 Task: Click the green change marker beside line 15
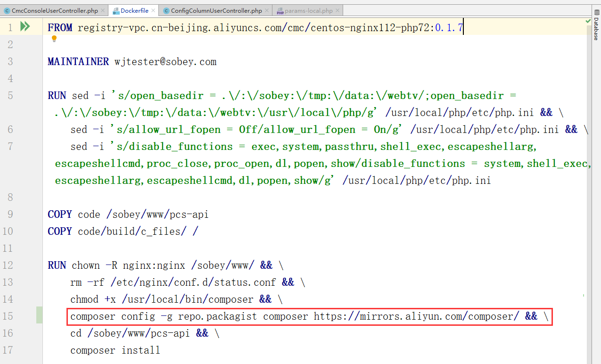pyautogui.click(x=39, y=315)
